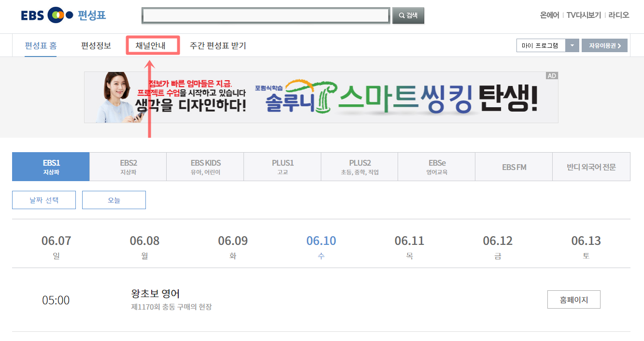The width and height of the screenshot is (644, 341).
Task: Select date 06.07 일
Action: tap(56, 247)
